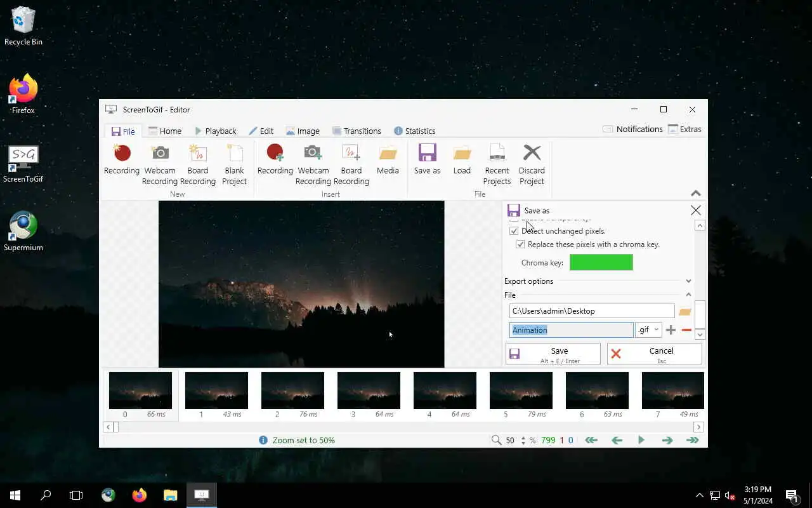This screenshot has width=812, height=508.
Task: Go to the next frame
Action: [x=667, y=440]
